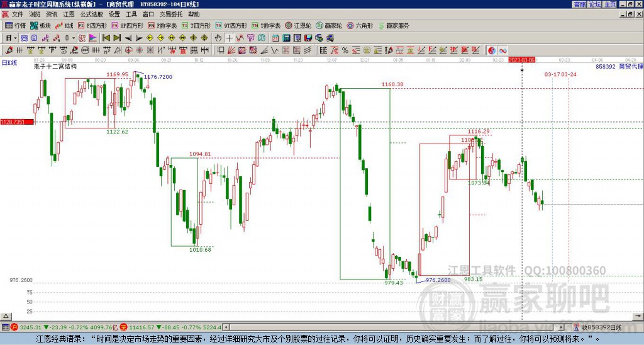This screenshot has height=345, width=644.
Task: Click the horizontal scrollbar at the bottom
Action: pos(314,316)
